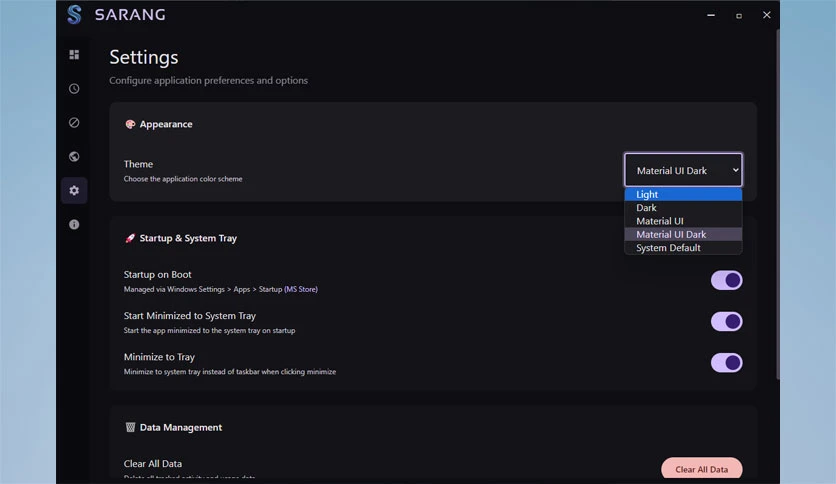The height and width of the screenshot is (484, 836).
Task: Open the blocked circle icon in sidebar
Action: (x=74, y=123)
